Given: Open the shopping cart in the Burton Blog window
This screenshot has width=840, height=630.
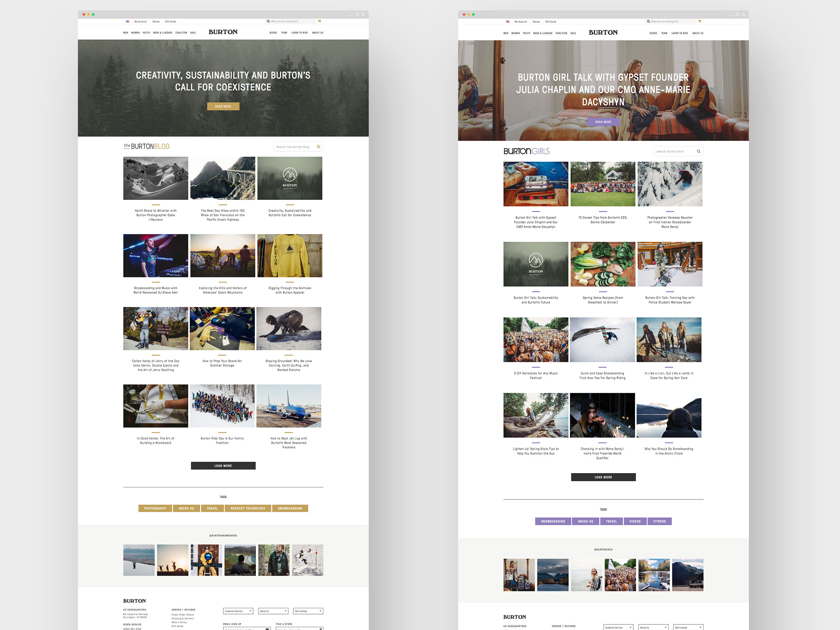Looking at the screenshot, I should pos(319,21).
